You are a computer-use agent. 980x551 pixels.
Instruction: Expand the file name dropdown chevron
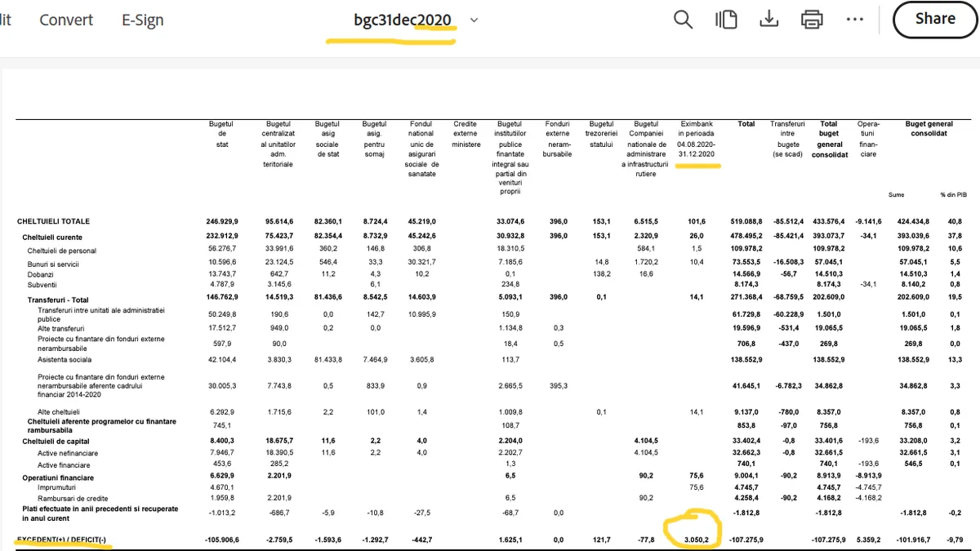coord(474,20)
